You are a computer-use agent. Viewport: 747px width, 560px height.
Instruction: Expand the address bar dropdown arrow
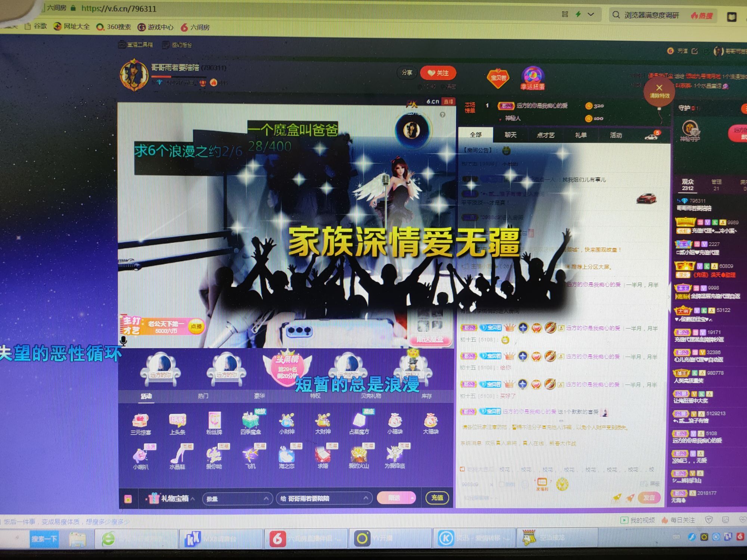click(x=591, y=15)
